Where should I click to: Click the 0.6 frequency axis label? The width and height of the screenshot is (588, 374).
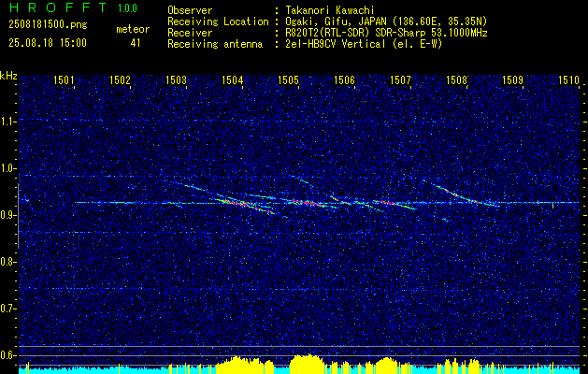click(8, 355)
